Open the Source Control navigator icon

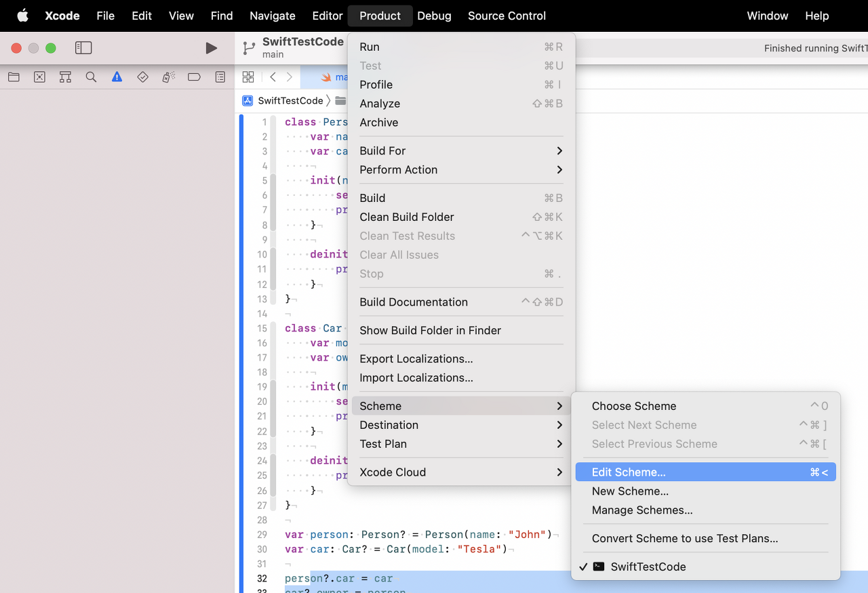coord(39,77)
